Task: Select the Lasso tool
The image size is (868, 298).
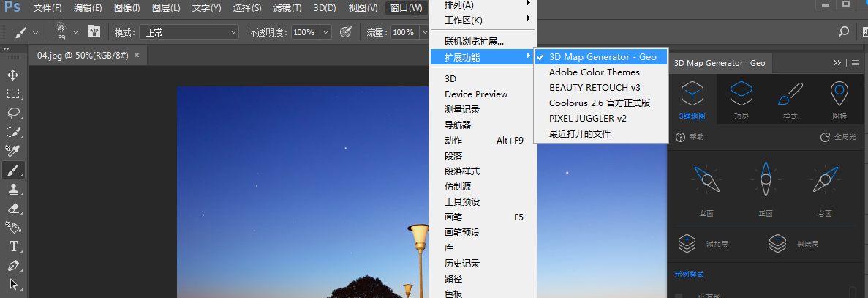Action: click(12, 113)
